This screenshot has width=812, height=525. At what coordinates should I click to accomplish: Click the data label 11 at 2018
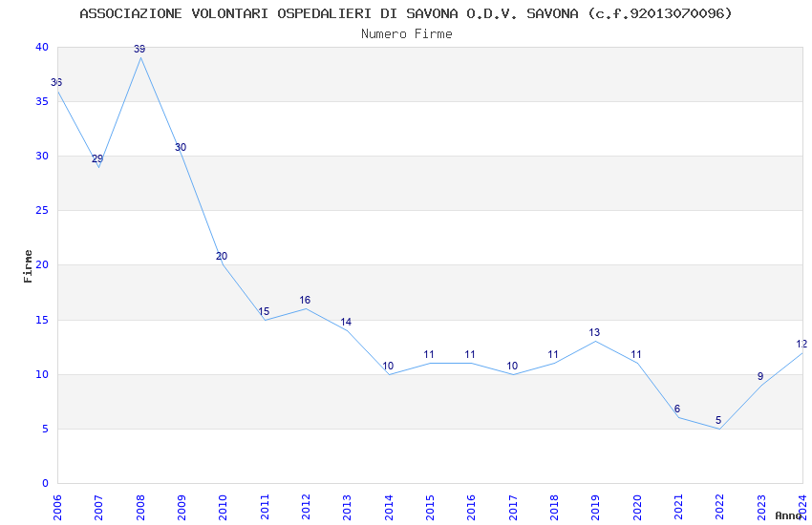(x=553, y=355)
